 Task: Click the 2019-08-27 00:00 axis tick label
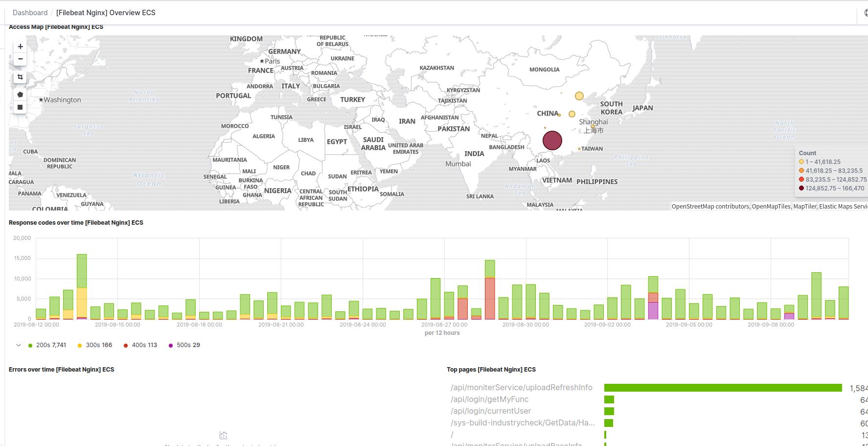444,325
